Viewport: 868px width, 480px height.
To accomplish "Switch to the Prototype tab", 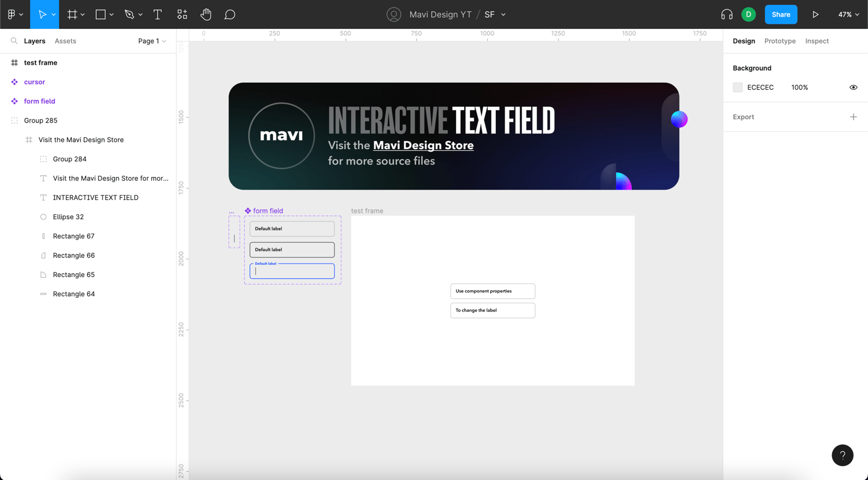I will tap(779, 41).
